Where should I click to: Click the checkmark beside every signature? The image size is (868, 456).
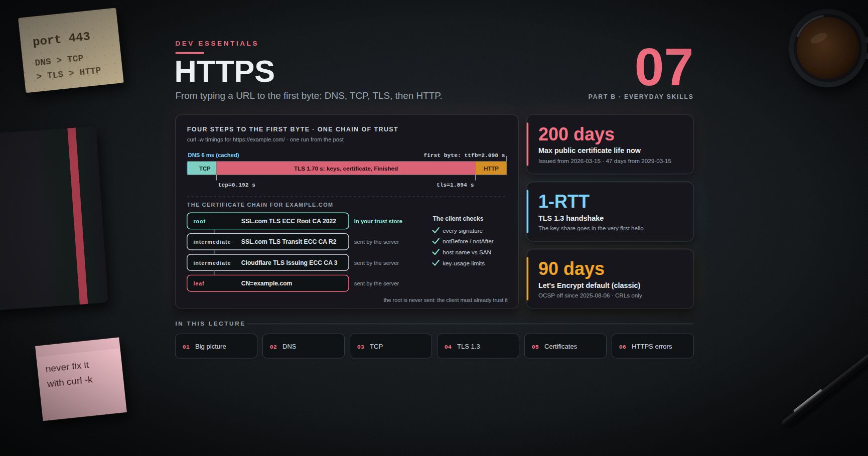436,231
